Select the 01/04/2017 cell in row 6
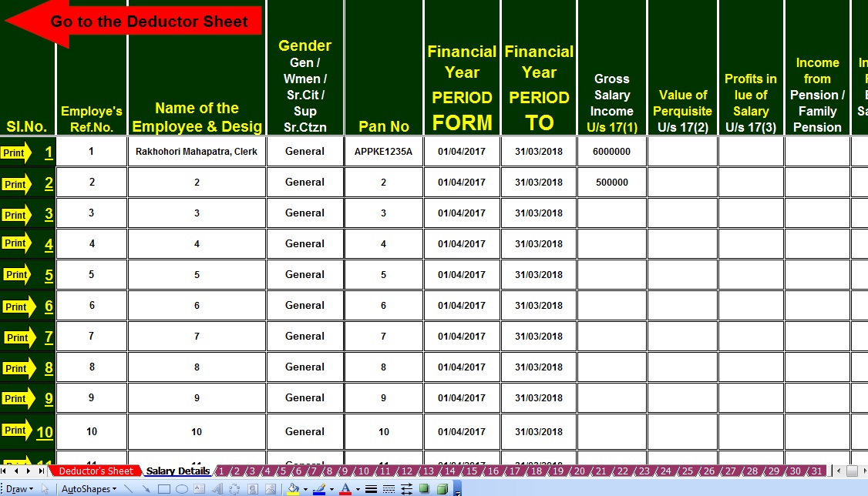This screenshot has height=496, width=868. coord(462,305)
